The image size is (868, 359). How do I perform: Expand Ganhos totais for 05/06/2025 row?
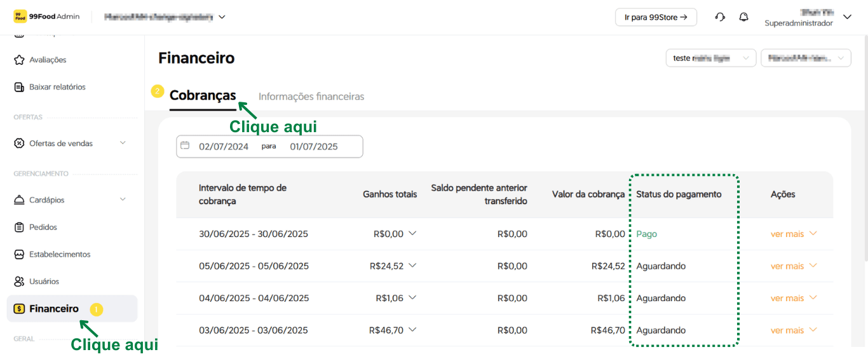412,266
